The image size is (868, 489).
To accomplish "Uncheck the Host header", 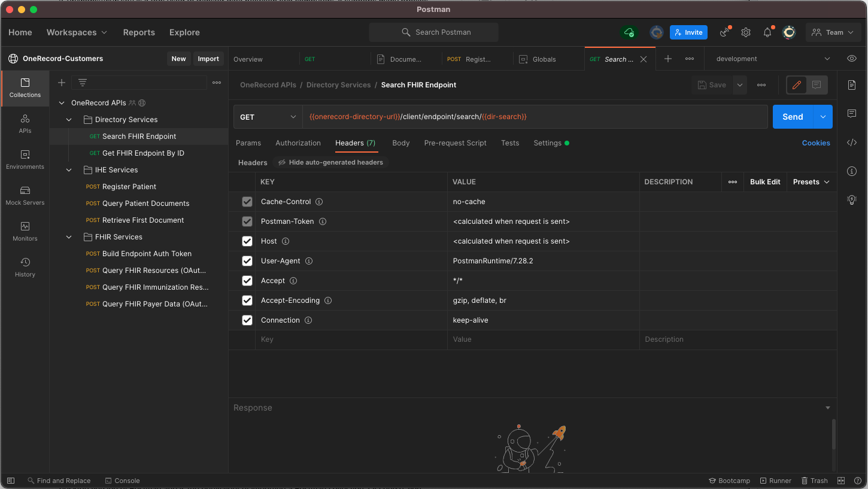I will point(247,241).
